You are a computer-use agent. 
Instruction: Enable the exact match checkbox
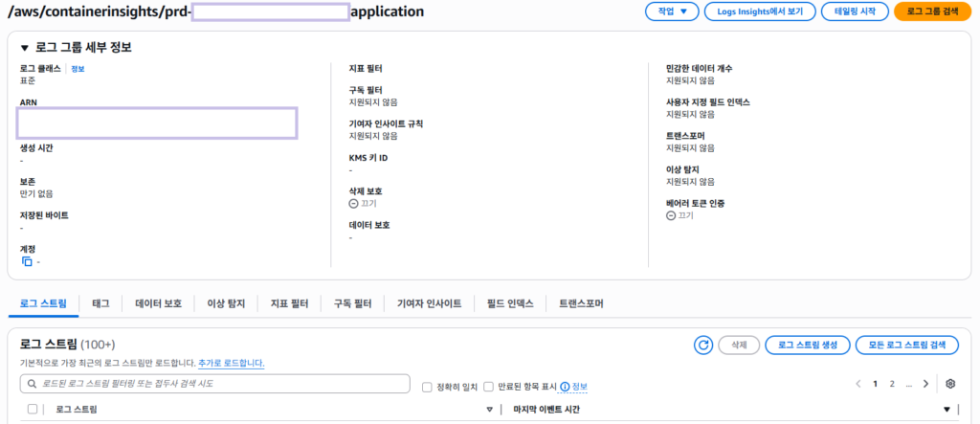click(428, 387)
